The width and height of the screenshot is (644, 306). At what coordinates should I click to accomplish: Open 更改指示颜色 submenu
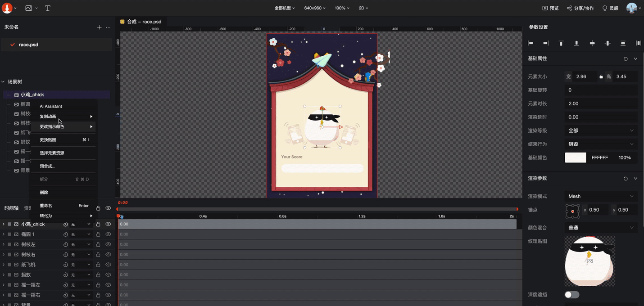coord(63,126)
